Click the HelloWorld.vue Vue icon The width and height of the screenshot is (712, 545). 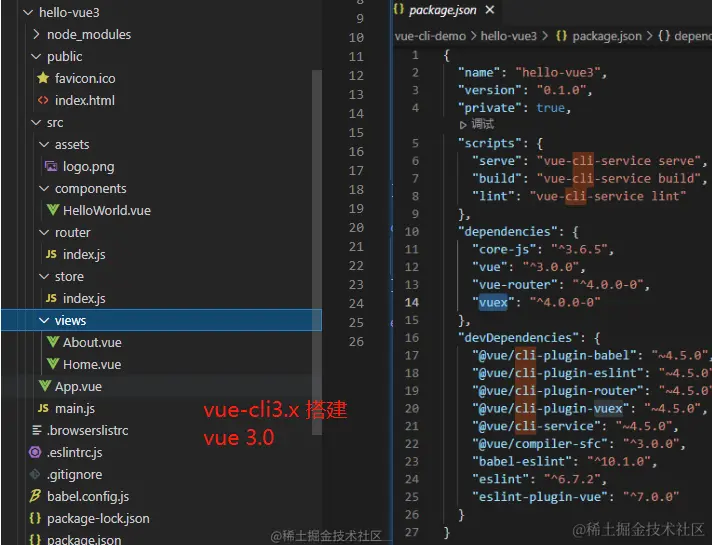coord(53,210)
